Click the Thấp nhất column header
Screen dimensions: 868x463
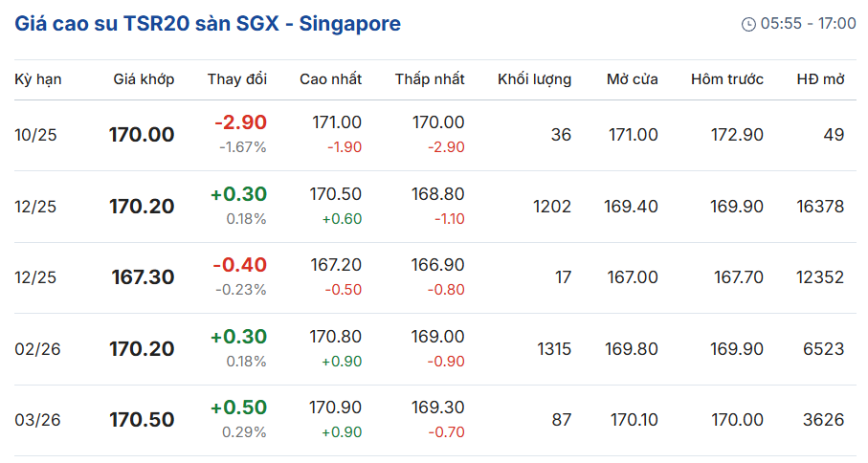[x=430, y=79]
